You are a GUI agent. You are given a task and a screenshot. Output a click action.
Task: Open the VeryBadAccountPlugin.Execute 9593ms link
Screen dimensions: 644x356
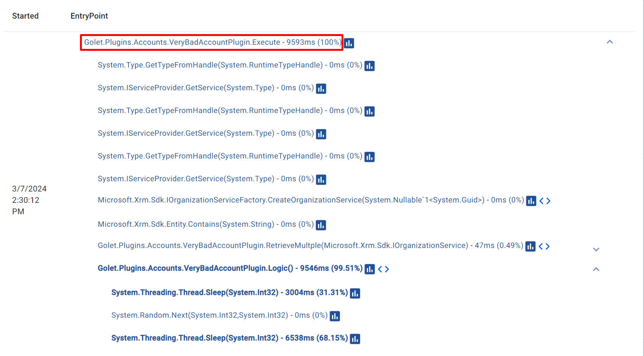coord(213,42)
